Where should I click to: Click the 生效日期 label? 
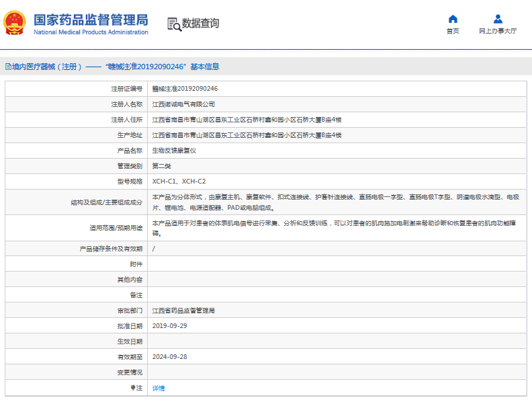(130, 341)
